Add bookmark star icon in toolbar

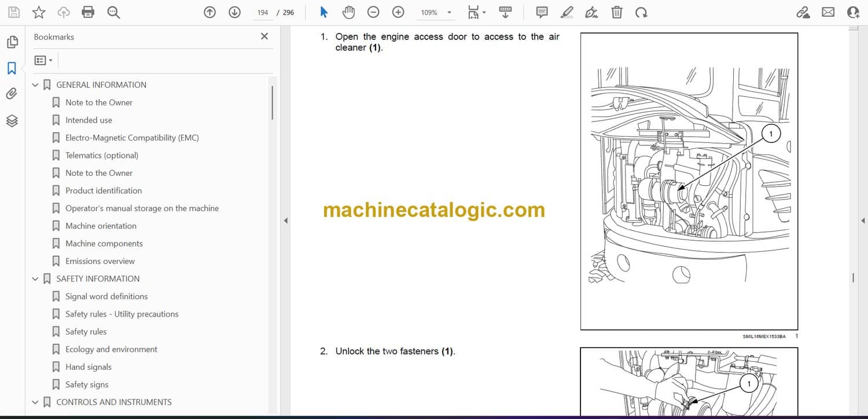tap(39, 12)
